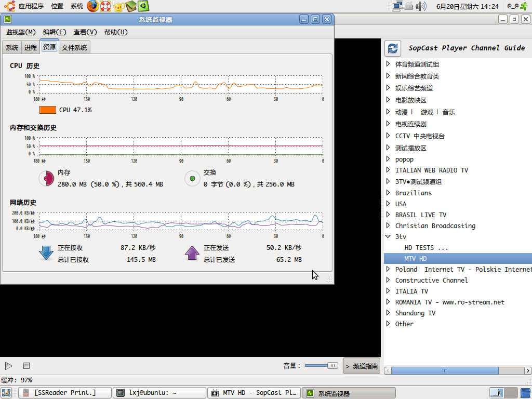Expand the Brazilians channel group
The width and height of the screenshot is (532, 399).
coord(388,192)
